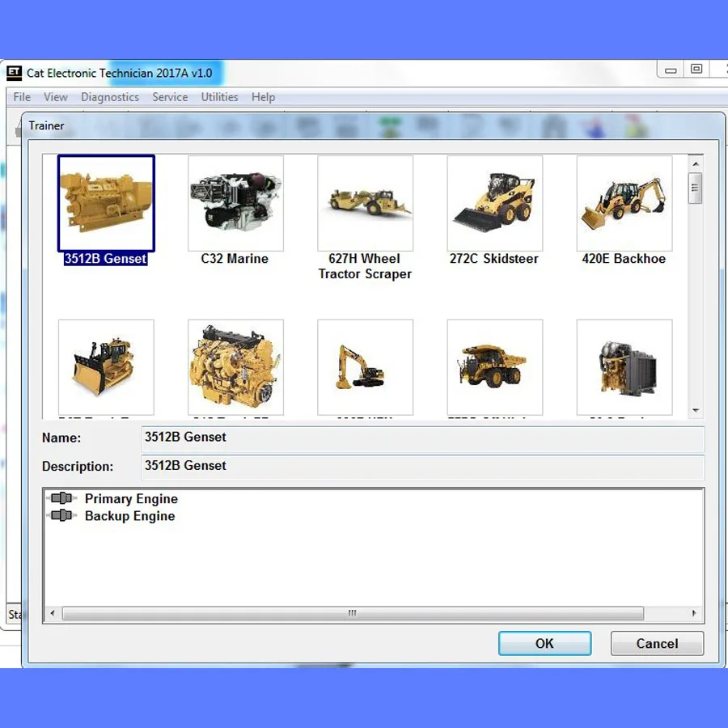Open the File menu

pyautogui.click(x=22, y=97)
